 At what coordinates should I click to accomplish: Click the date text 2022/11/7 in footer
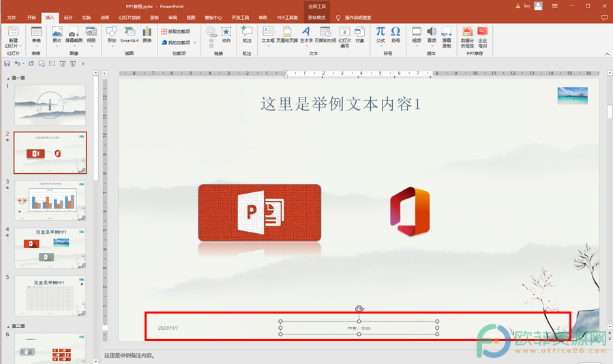tap(168, 328)
